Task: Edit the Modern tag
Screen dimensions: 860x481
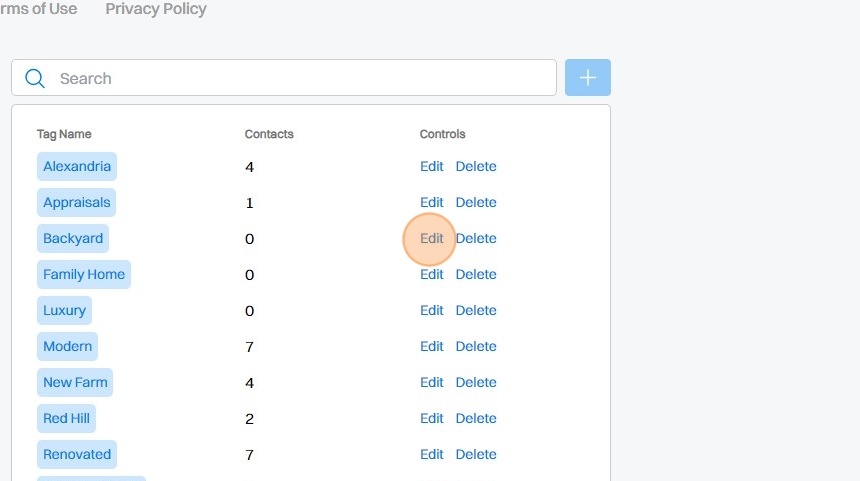Action: pyautogui.click(x=431, y=346)
